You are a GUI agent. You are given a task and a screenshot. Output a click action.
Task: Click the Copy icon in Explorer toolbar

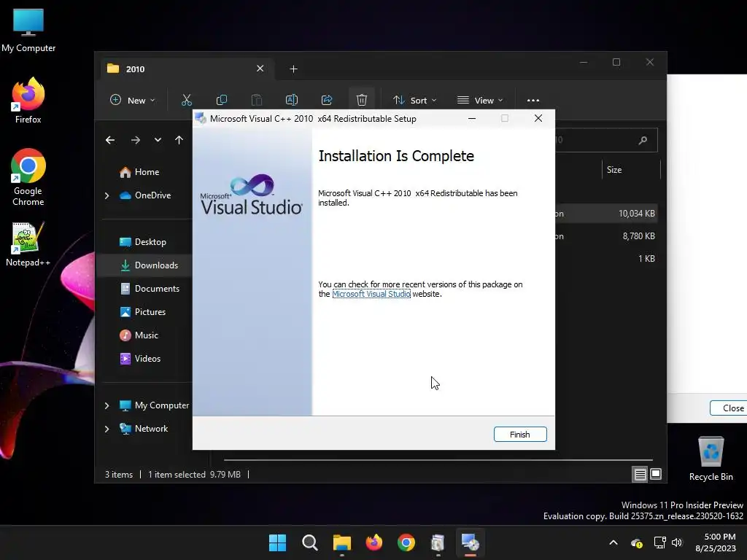click(222, 100)
